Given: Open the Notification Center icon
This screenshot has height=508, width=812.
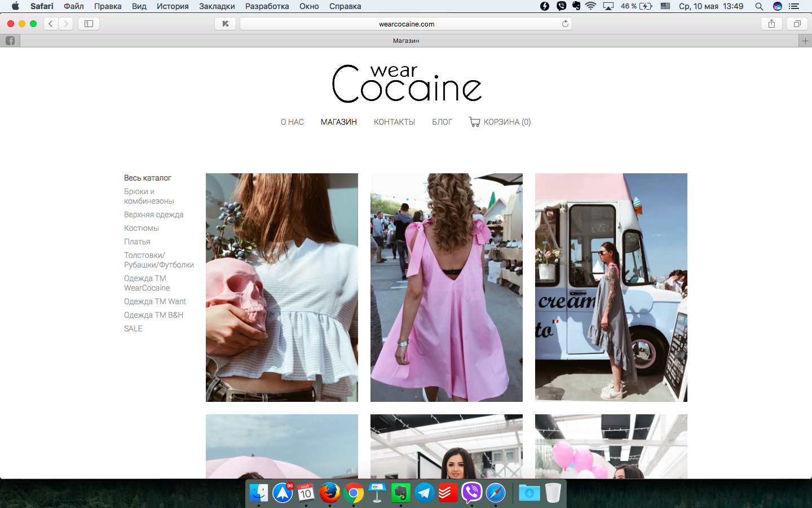Looking at the screenshot, I should [x=794, y=6].
